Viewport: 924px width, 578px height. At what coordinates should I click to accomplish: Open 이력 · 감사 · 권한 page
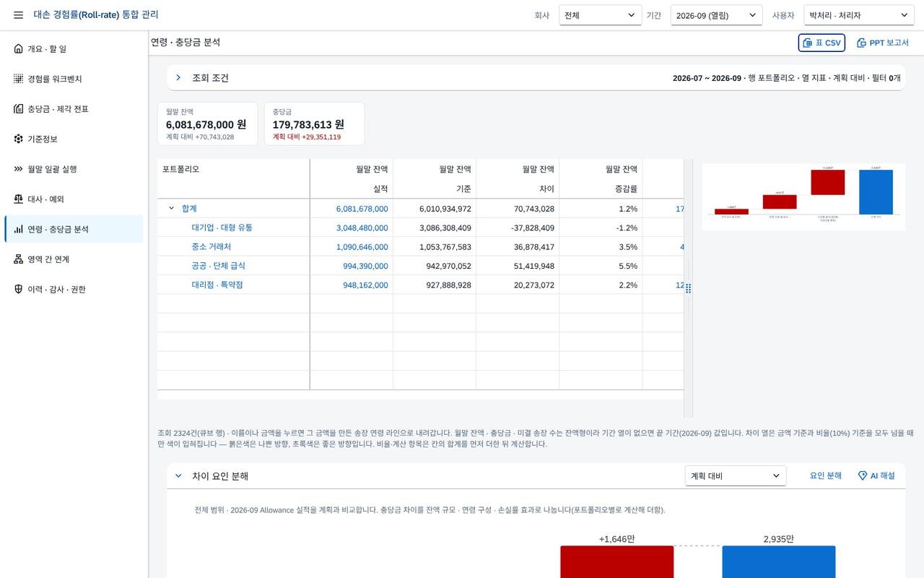coord(74,289)
